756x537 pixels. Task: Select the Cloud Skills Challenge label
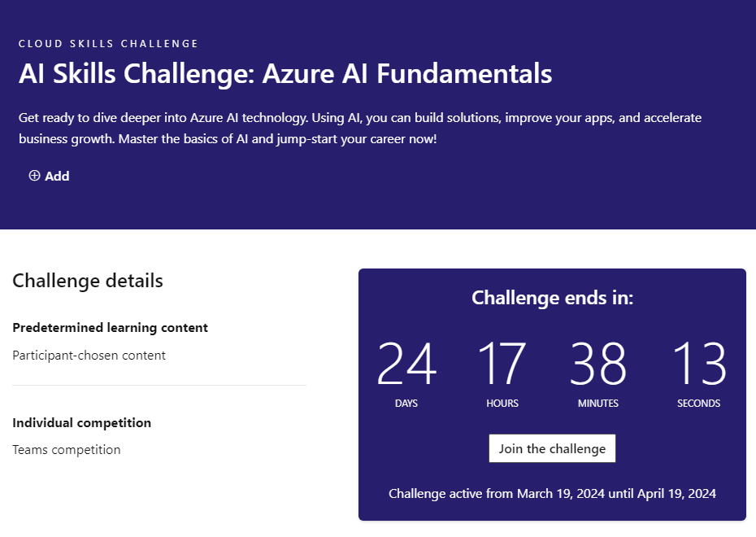coord(108,43)
